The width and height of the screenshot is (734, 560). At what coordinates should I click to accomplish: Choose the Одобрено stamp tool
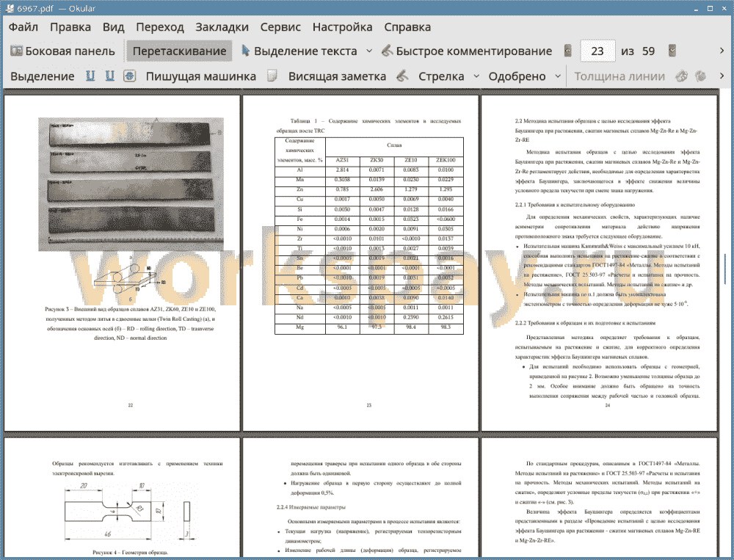pos(517,76)
